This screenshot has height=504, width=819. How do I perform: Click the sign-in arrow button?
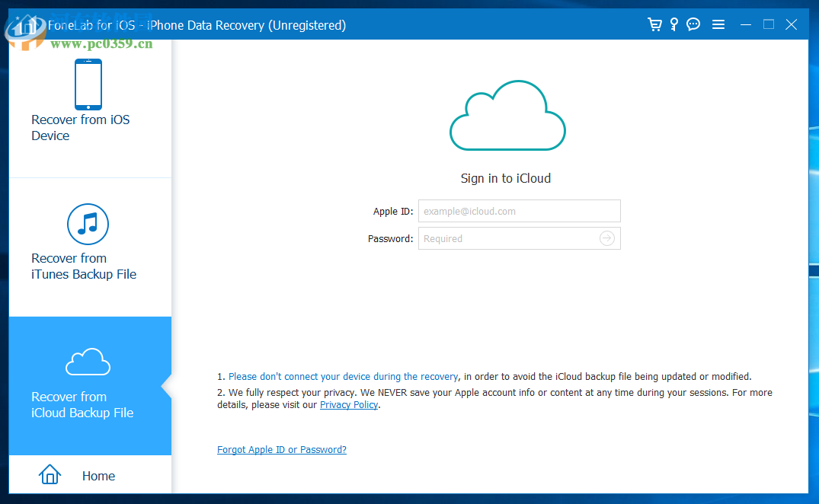click(607, 238)
